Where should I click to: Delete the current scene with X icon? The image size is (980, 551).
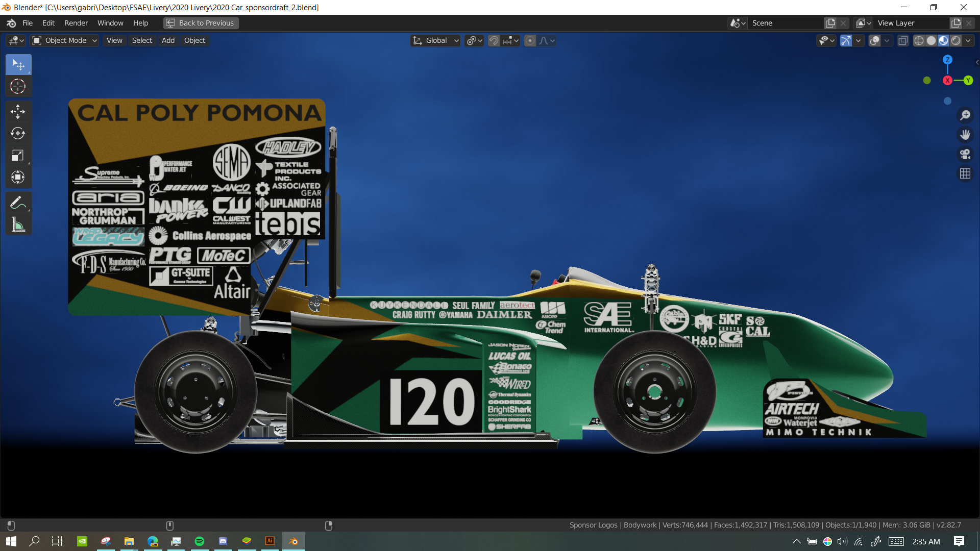843,23
